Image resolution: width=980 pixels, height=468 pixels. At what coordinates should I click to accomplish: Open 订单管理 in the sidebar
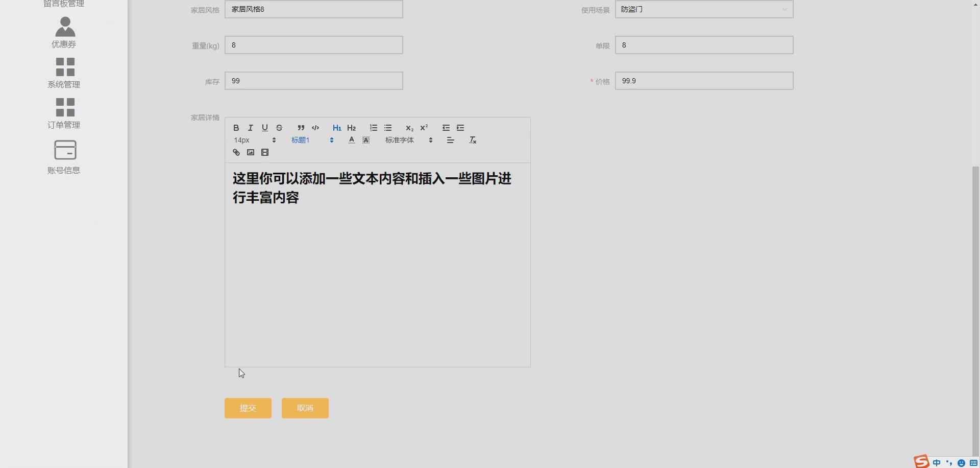click(x=63, y=112)
